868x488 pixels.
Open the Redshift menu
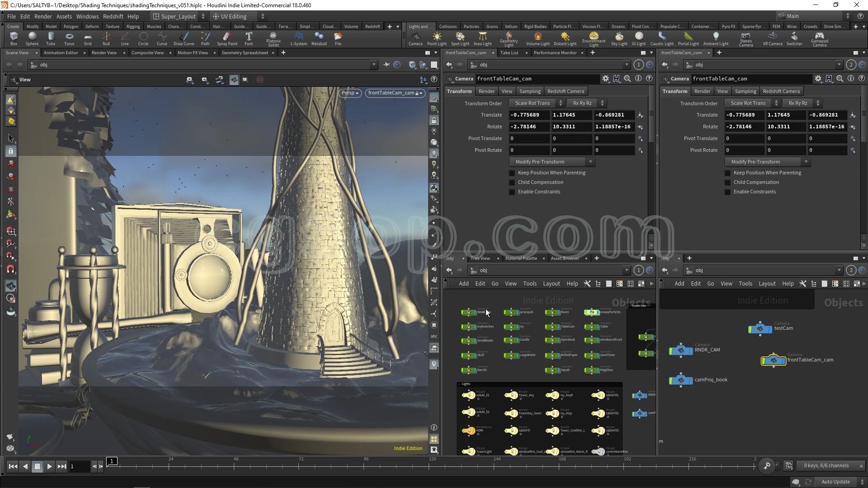pos(113,16)
